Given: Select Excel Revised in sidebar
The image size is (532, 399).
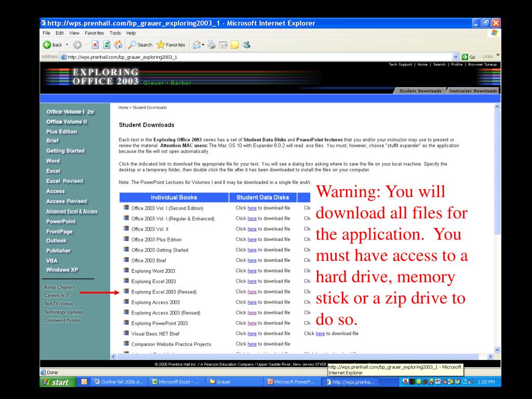Looking at the screenshot, I should coord(64,181).
